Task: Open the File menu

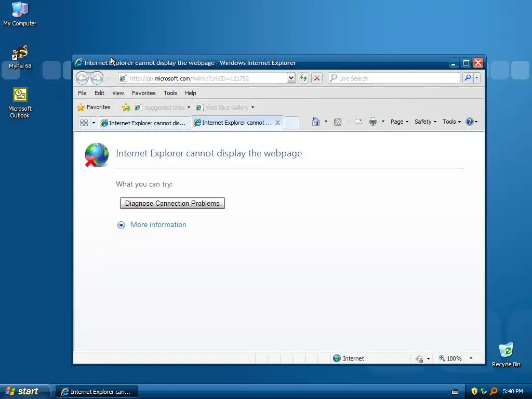Action: (82, 93)
